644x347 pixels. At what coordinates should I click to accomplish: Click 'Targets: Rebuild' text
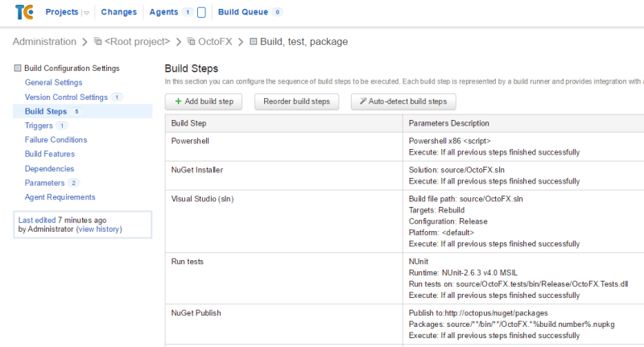point(436,210)
